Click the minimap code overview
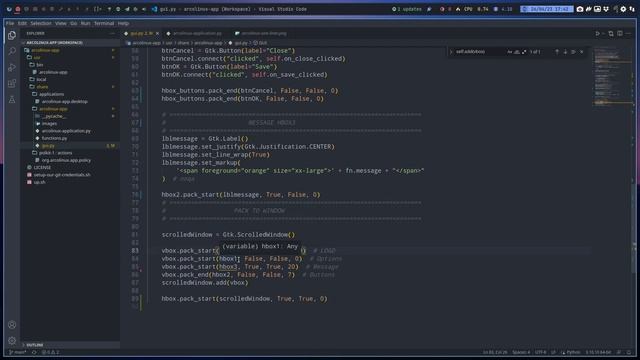The height and width of the screenshot is (360, 640). tap(612, 78)
